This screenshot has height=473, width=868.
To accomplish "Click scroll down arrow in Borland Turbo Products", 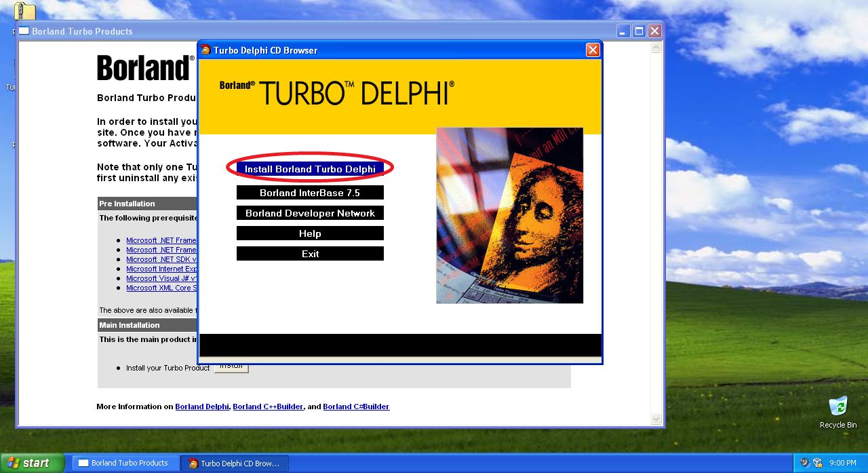I will point(656,419).
